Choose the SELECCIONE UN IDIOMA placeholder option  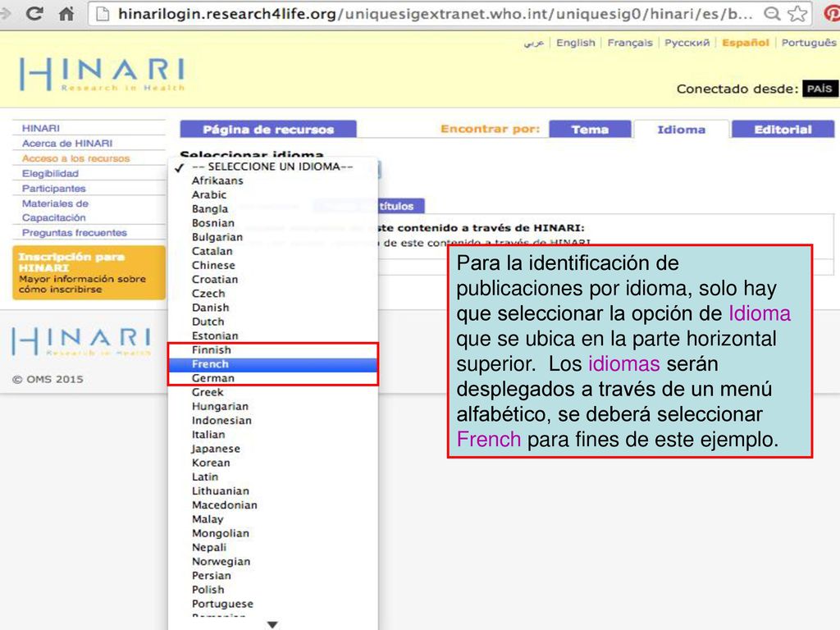[272, 167]
